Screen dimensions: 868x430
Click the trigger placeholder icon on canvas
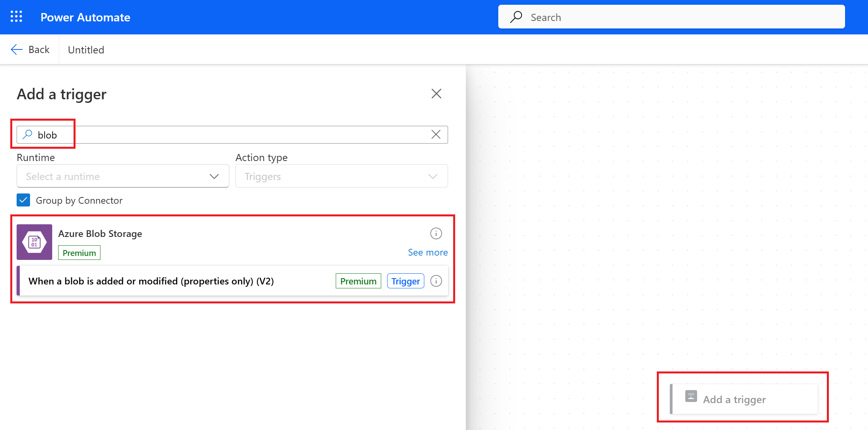(x=691, y=396)
